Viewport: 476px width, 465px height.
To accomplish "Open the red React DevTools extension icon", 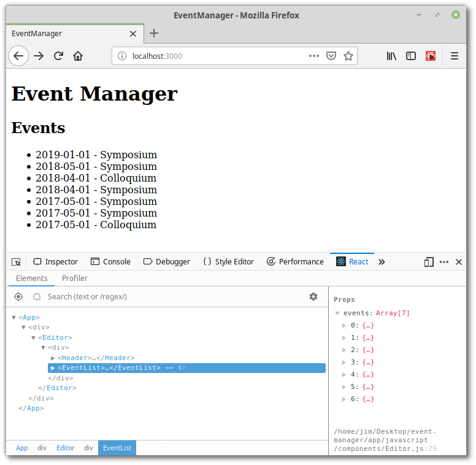I will [431, 56].
